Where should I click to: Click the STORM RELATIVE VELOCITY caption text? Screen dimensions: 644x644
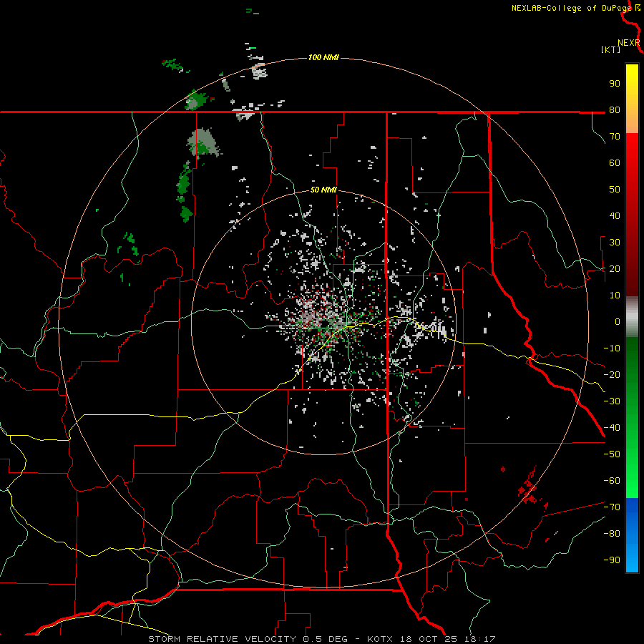tap(222, 639)
